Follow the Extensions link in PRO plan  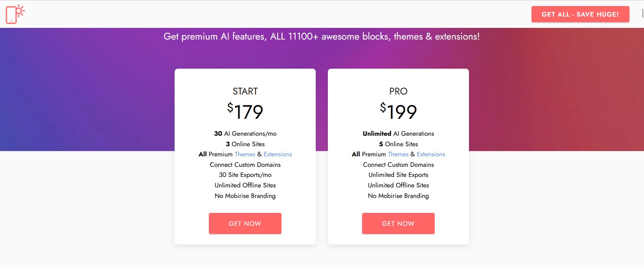point(431,154)
